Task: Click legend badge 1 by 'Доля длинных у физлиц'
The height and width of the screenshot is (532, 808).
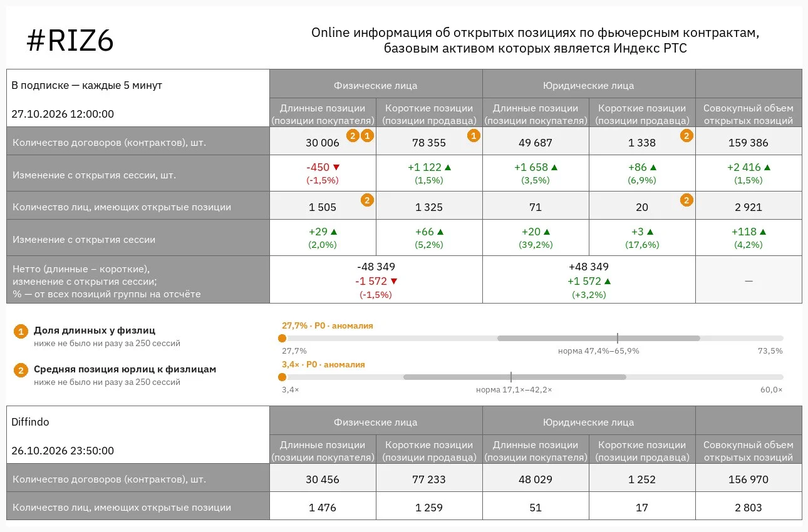Action: 21,332
